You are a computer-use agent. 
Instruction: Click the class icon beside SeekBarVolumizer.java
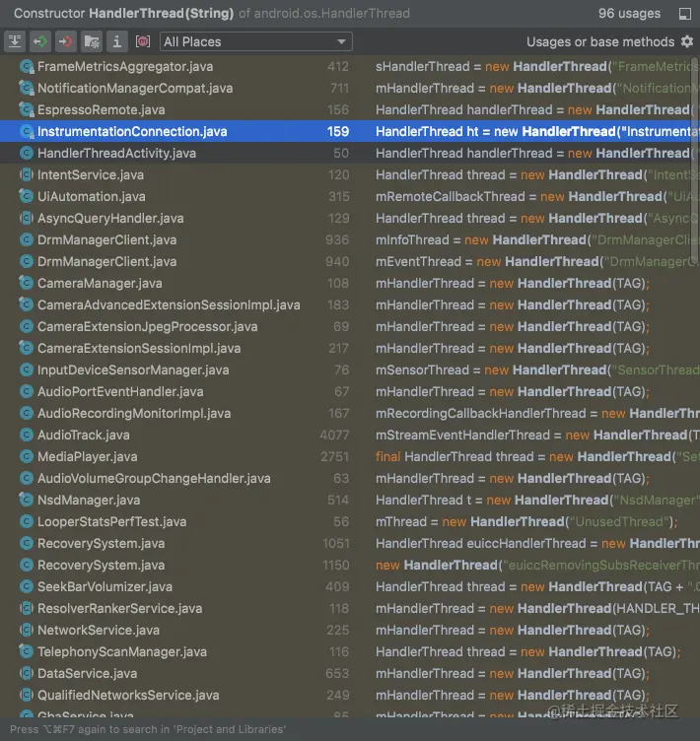(x=27, y=586)
